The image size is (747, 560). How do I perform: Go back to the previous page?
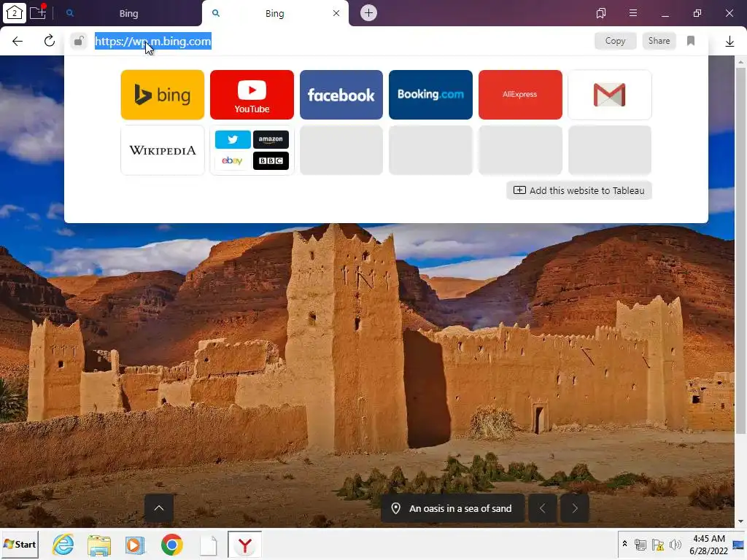(18, 41)
